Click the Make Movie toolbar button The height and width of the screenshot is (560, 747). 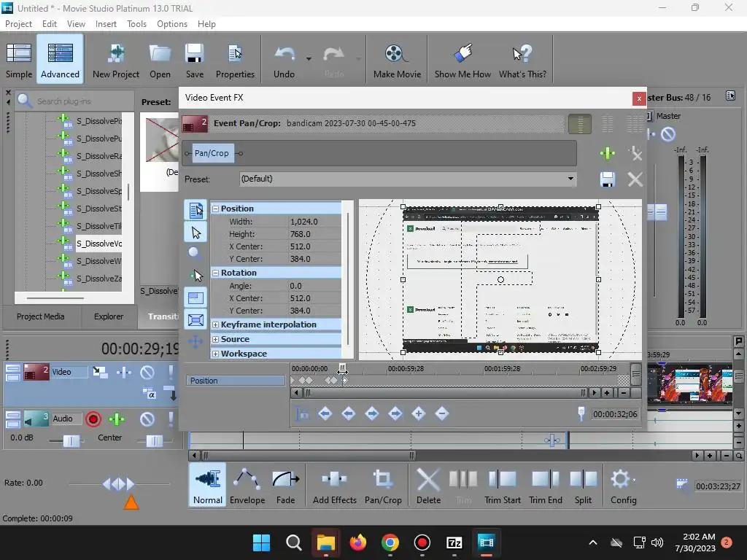pyautogui.click(x=397, y=61)
